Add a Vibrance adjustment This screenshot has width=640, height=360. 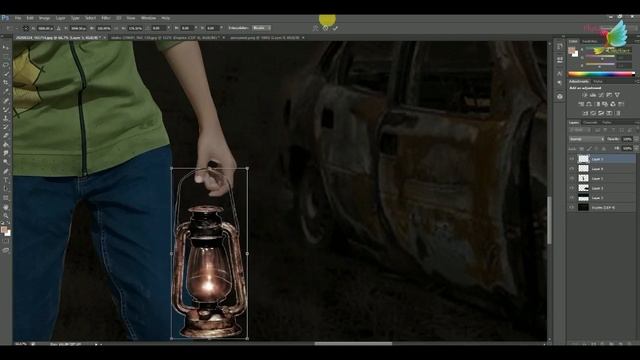click(x=617, y=95)
